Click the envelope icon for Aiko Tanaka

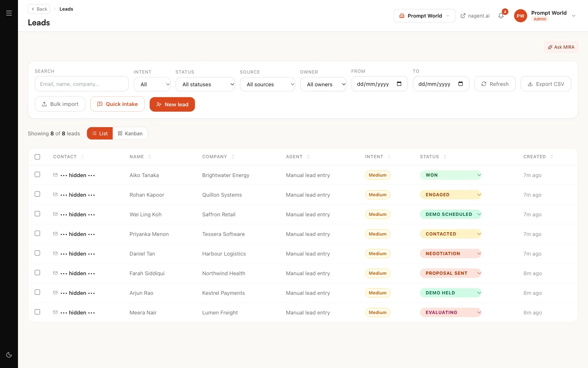(55, 175)
